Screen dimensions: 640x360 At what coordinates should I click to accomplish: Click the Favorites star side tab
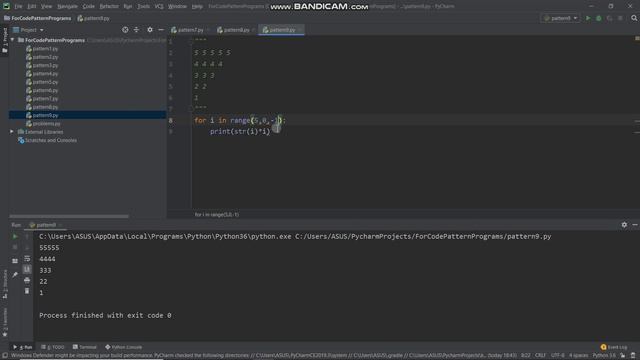5,322
